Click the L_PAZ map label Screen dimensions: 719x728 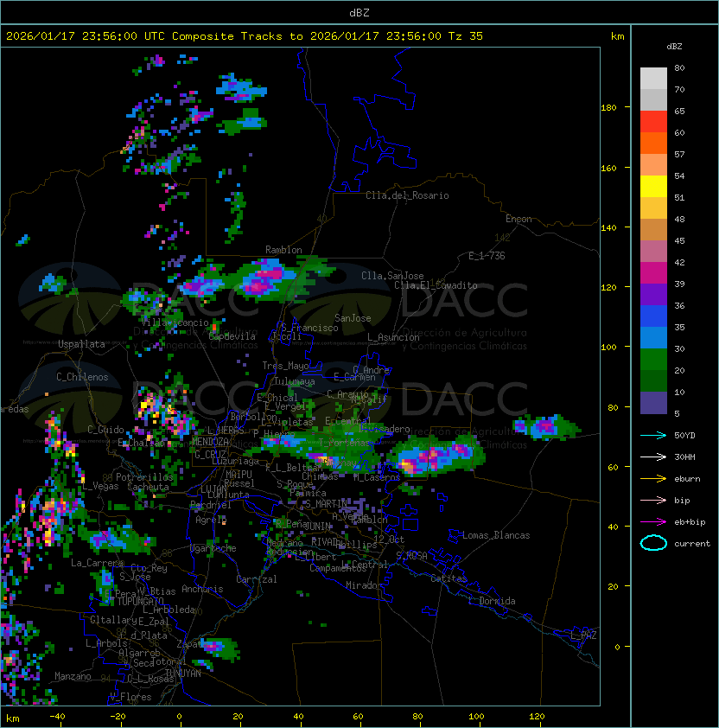click(583, 635)
